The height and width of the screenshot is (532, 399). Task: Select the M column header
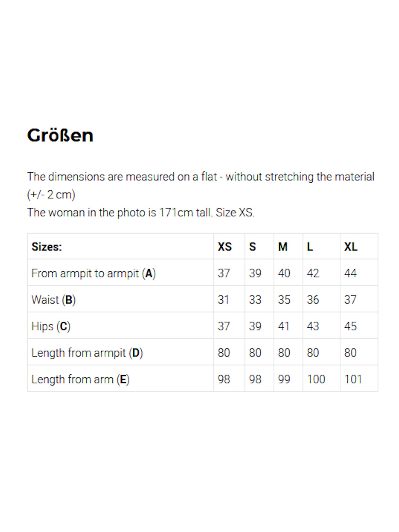tap(282, 247)
